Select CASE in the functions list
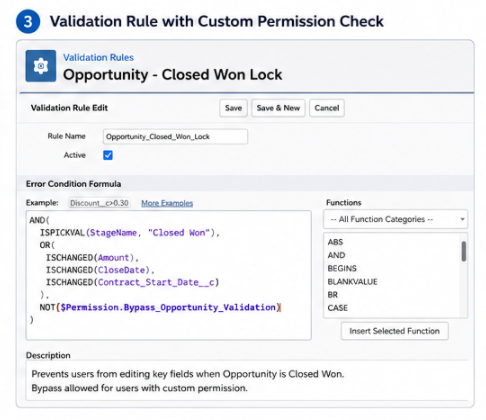The height and width of the screenshot is (420, 486). point(337,308)
